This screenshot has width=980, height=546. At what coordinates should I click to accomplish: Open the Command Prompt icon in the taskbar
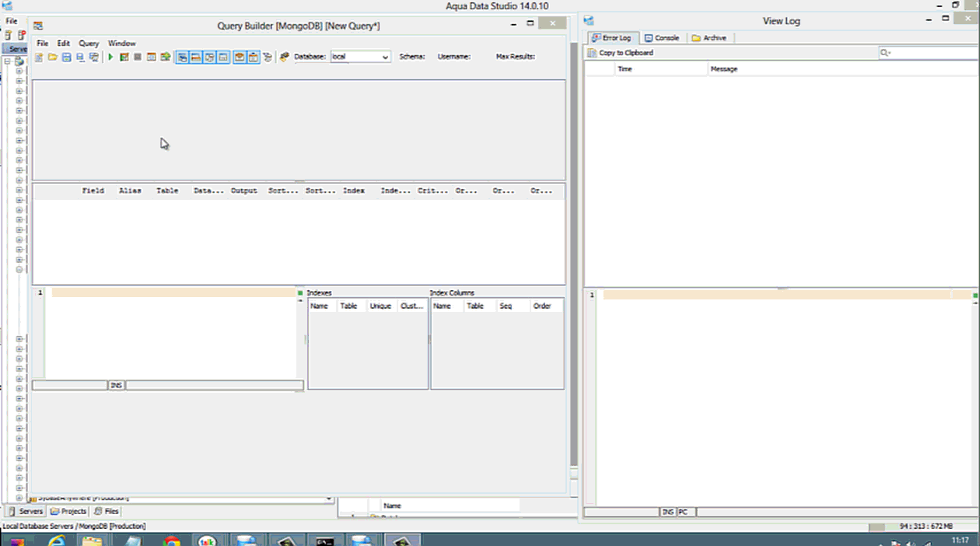point(325,541)
